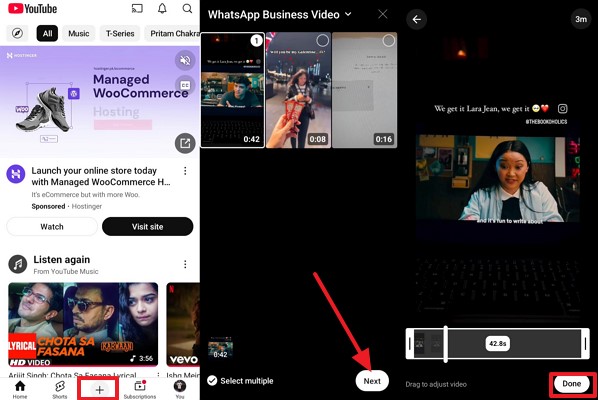The image size is (598, 400).
Task: Select the Pritam Chakraborty filter chip
Action: pos(172,34)
